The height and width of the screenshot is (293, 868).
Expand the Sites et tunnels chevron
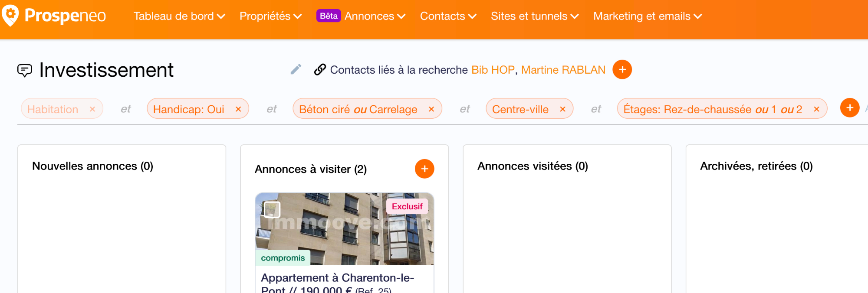[x=575, y=16]
